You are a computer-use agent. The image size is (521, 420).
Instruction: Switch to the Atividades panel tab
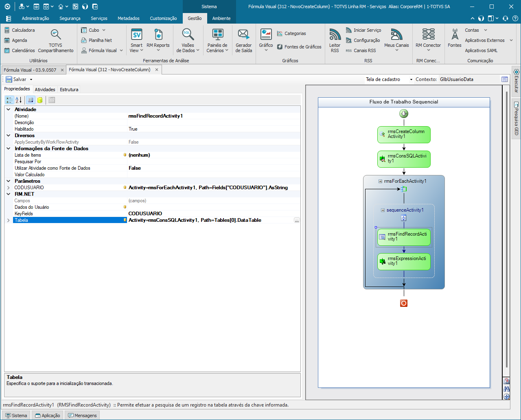tap(45, 90)
